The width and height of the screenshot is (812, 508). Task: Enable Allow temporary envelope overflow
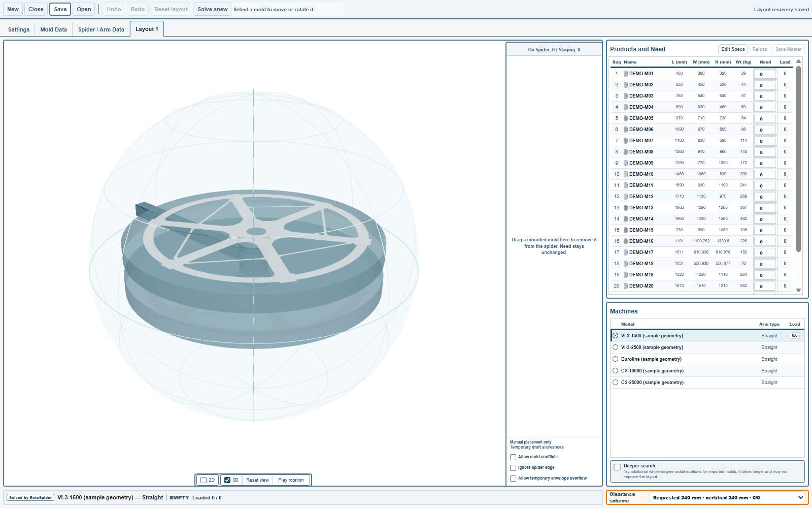tap(513, 479)
